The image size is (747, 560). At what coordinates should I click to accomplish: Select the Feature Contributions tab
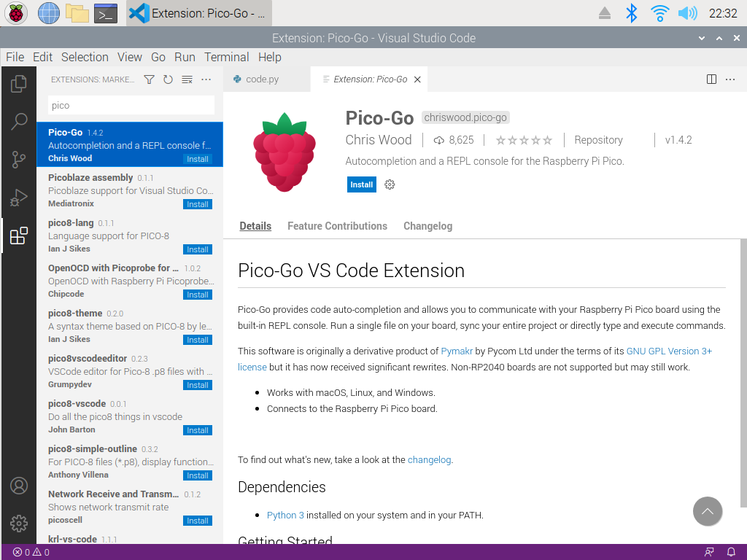(x=337, y=226)
